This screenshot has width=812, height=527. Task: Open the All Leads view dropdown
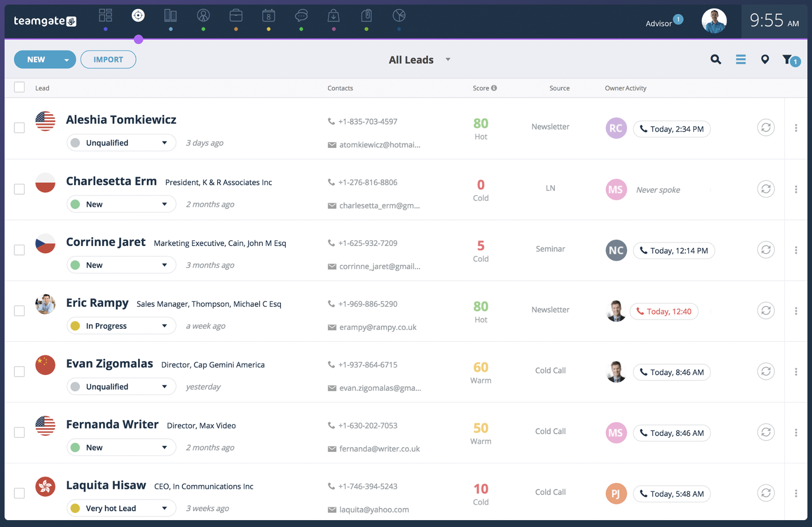[420, 60]
